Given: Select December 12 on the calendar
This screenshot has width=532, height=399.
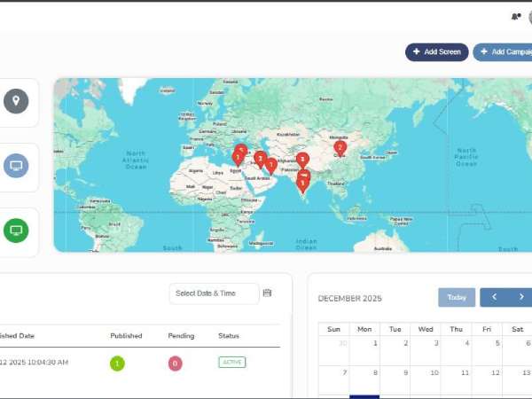Looking at the screenshot, I should pos(487,380).
